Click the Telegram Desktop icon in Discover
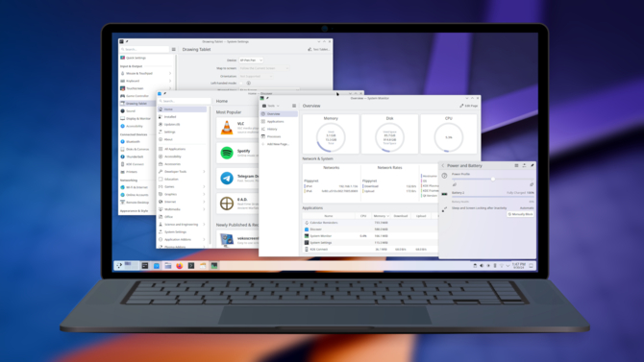The image size is (644, 362). (226, 179)
